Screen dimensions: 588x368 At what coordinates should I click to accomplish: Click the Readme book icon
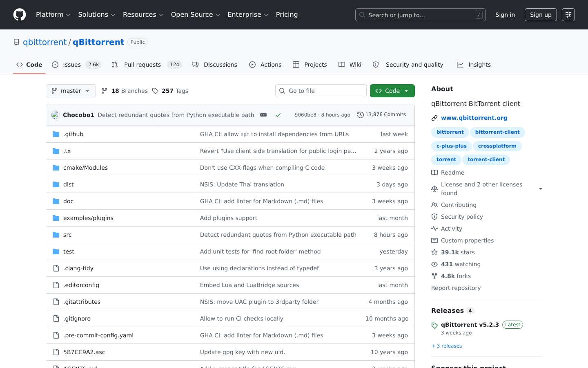click(434, 173)
